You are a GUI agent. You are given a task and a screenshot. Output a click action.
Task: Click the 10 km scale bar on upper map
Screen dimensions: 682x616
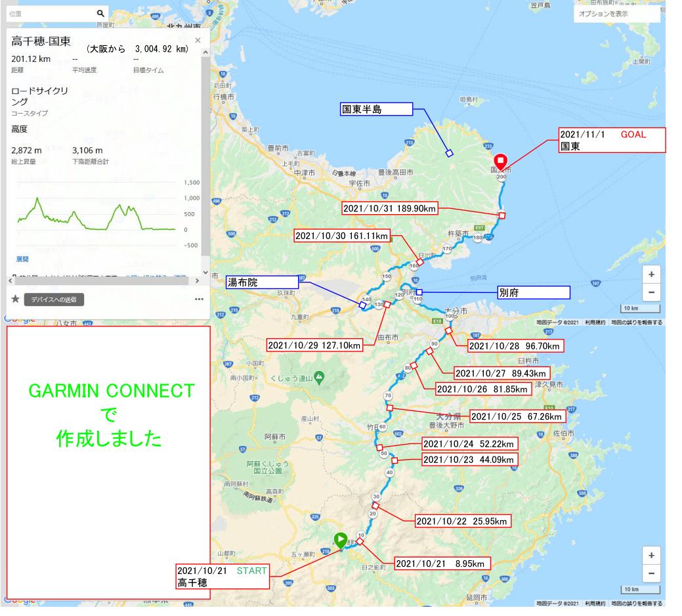[x=640, y=309]
